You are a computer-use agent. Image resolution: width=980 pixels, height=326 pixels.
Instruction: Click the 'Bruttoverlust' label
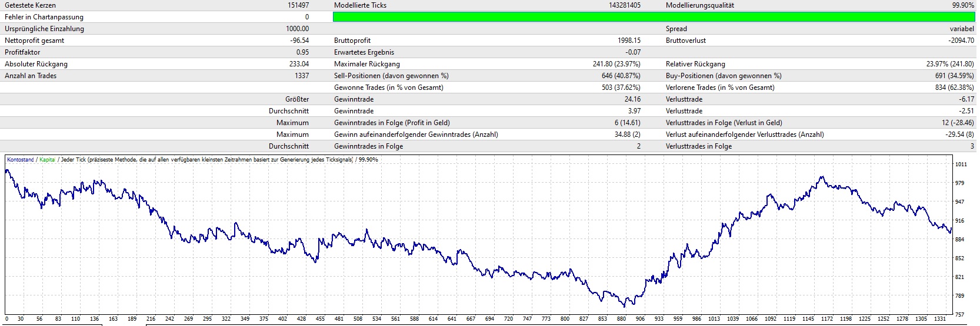[686, 41]
